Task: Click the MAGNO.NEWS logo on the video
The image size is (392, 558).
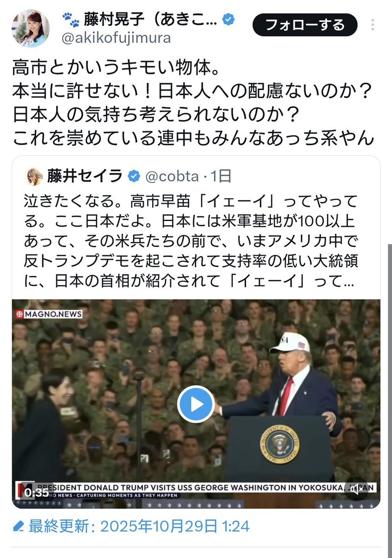Action: pos(49,314)
